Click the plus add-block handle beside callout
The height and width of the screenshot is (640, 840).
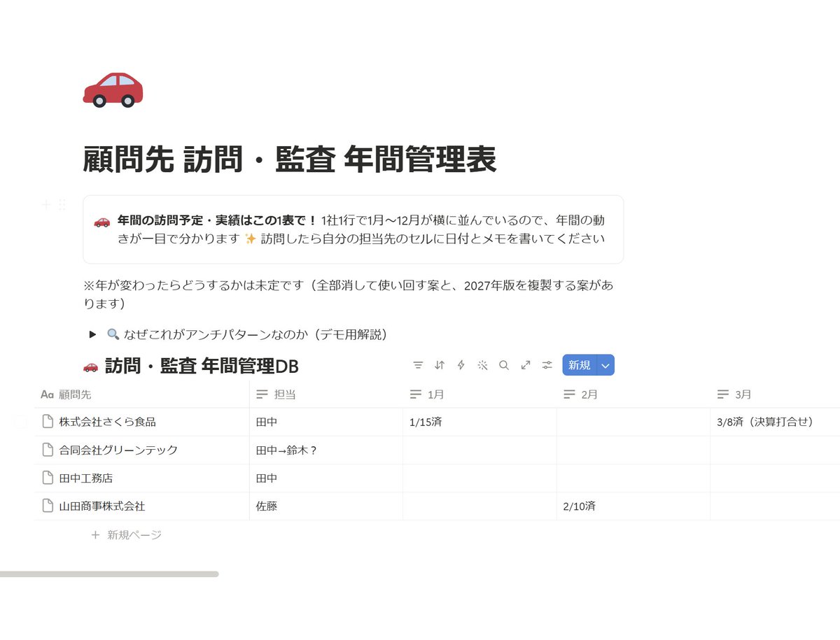[45, 205]
